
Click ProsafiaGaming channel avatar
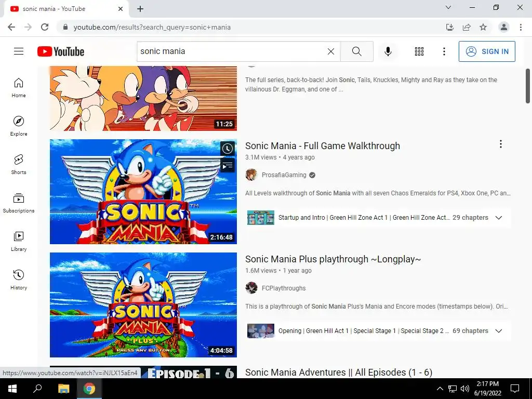pos(251,175)
